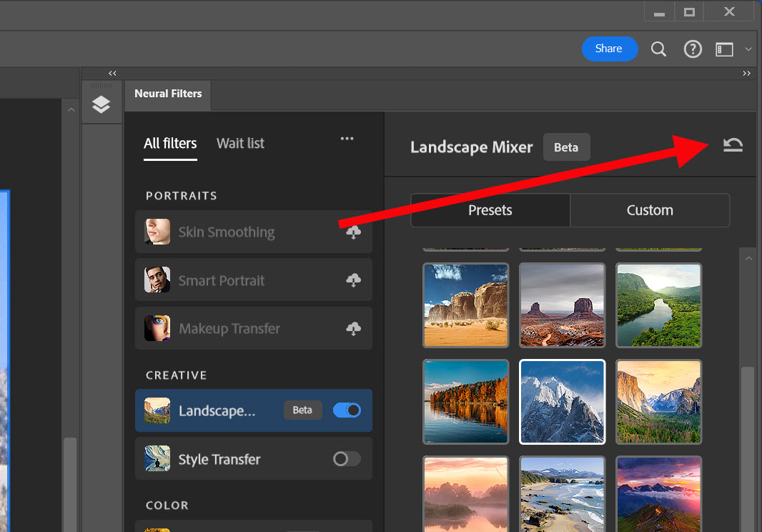Image resolution: width=762 pixels, height=532 pixels.
Task: Choose the autumn lake reflection preset
Action: (466, 402)
